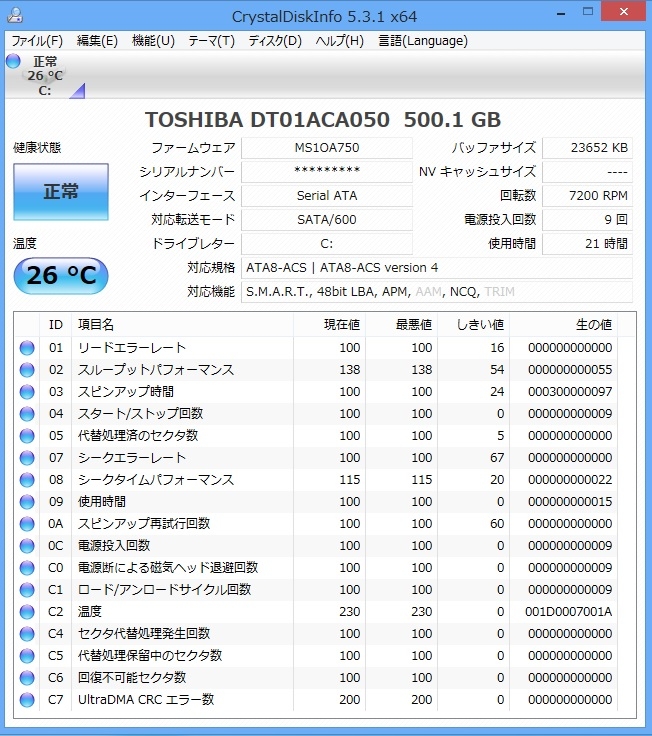Open the ディスク(D) menu
The height and width of the screenshot is (736, 652).
(275, 41)
